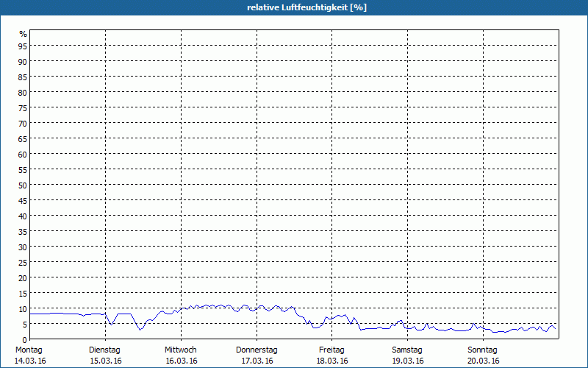Screen dimensions: 588x368
Task: Select the Freitag day label
Action: [x=331, y=350]
